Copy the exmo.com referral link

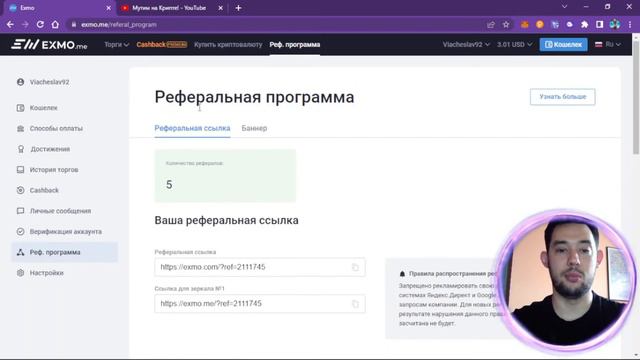[x=355, y=267]
